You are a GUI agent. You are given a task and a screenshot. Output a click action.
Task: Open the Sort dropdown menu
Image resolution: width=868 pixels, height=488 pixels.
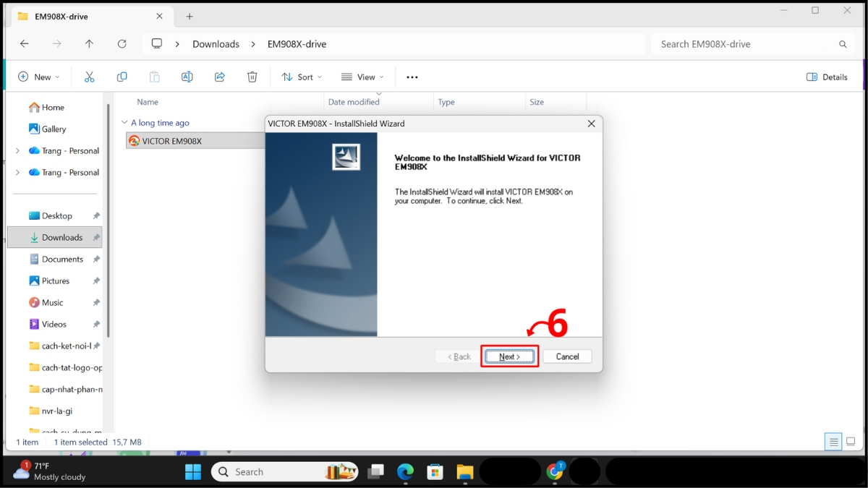tap(302, 77)
